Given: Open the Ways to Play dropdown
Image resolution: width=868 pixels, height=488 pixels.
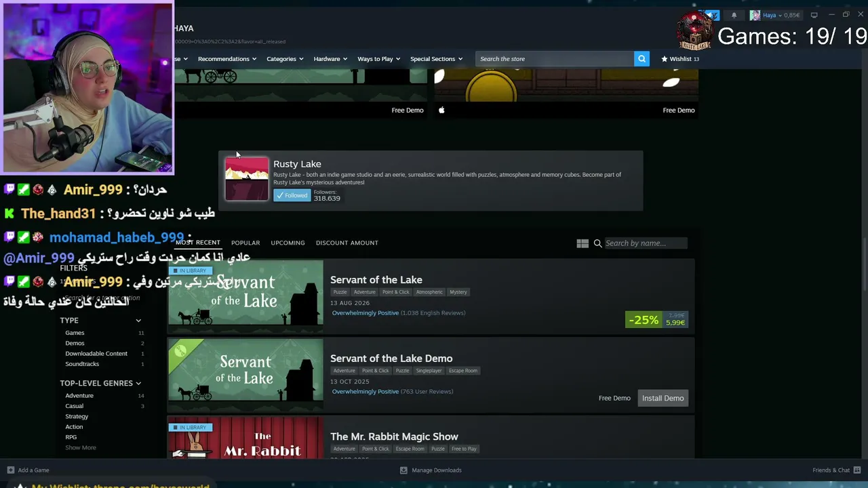Looking at the screenshot, I should [x=378, y=59].
